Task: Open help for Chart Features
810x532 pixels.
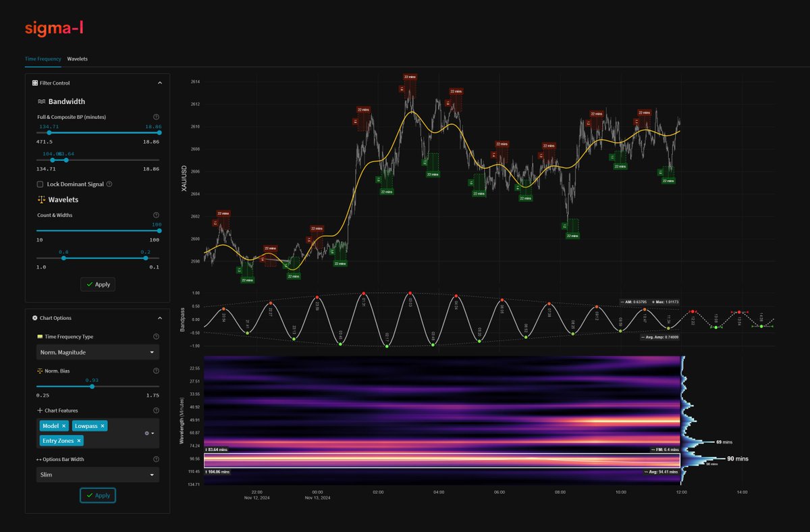Action: pyautogui.click(x=156, y=410)
